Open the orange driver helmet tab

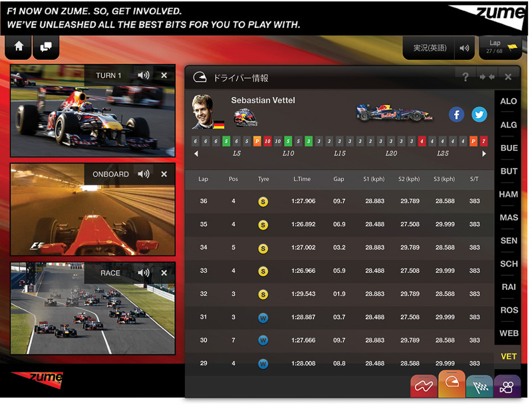[x=452, y=384]
